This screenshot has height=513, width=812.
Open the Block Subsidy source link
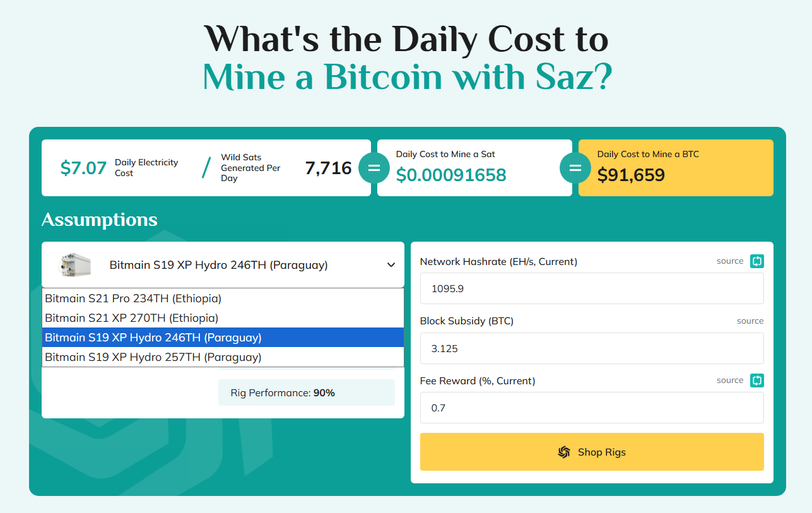click(x=750, y=321)
